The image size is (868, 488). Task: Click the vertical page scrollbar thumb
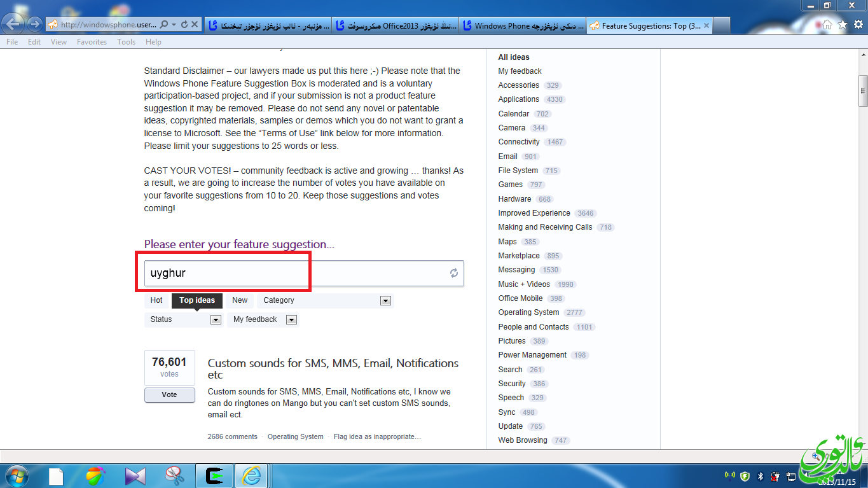click(863, 91)
